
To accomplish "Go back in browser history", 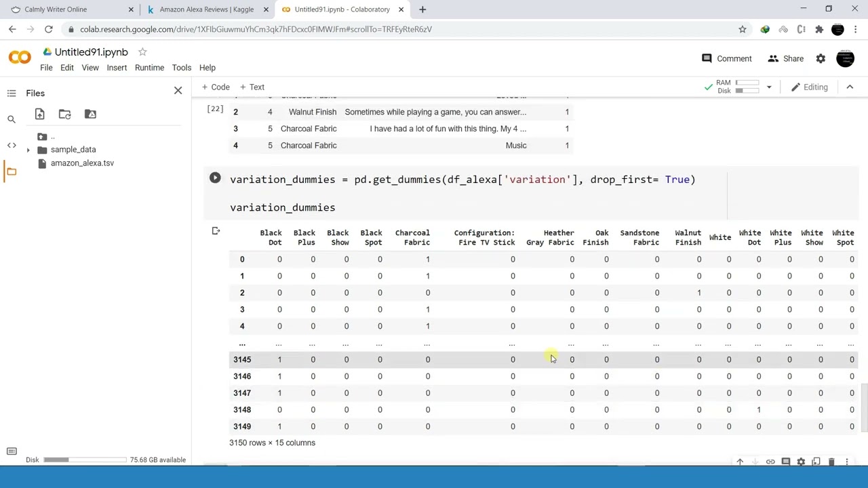I will (12, 29).
